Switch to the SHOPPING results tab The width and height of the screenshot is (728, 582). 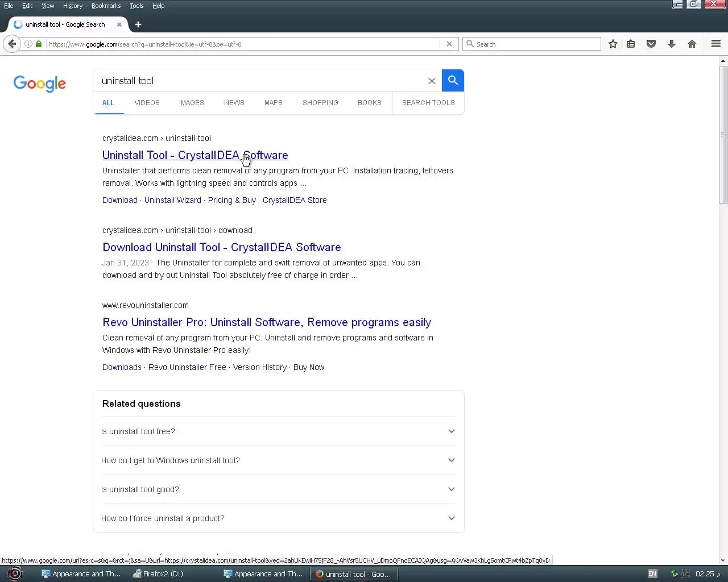pyautogui.click(x=320, y=103)
